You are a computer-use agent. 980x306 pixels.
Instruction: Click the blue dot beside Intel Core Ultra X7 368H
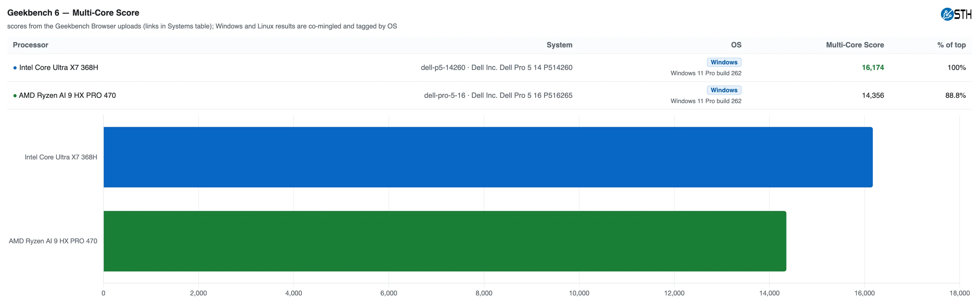pos(15,68)
